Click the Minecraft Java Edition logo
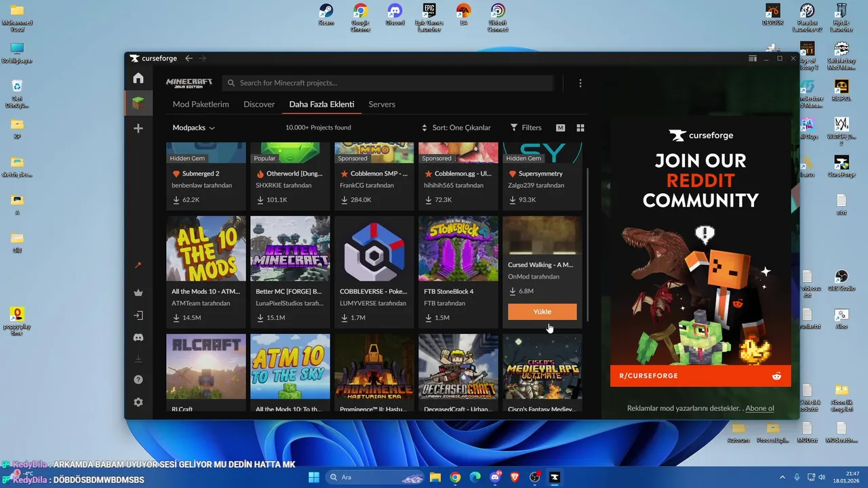 [189, 83]
